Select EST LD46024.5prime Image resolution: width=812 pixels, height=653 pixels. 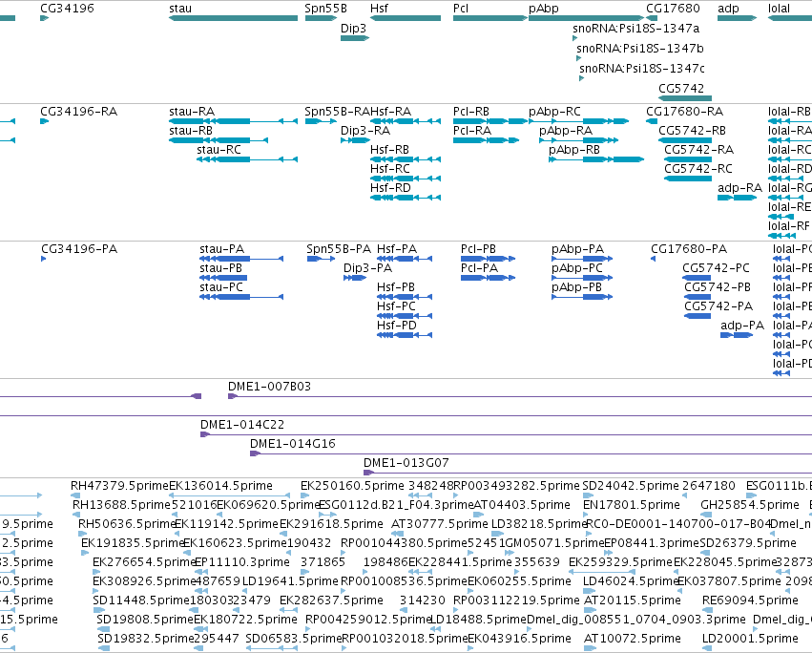pyautogui.click(x=631, y=581)
